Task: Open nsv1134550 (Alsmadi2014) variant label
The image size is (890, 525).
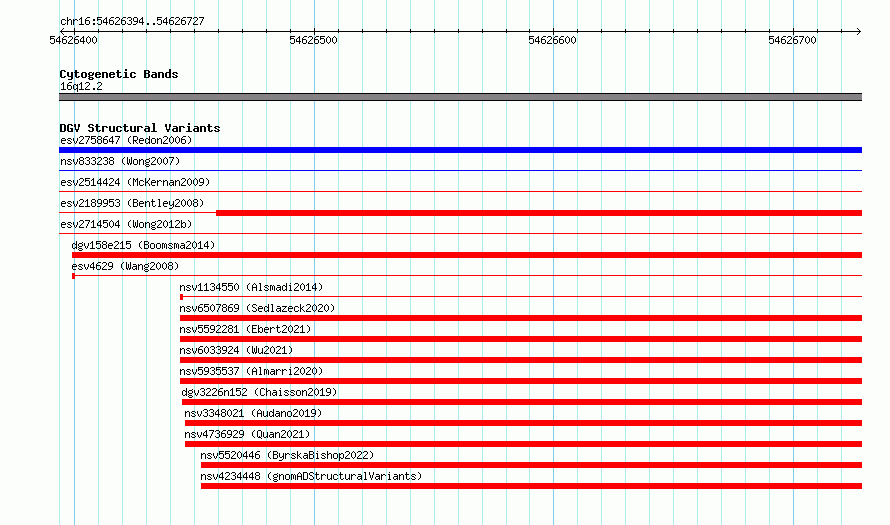Action: point(251,287)
